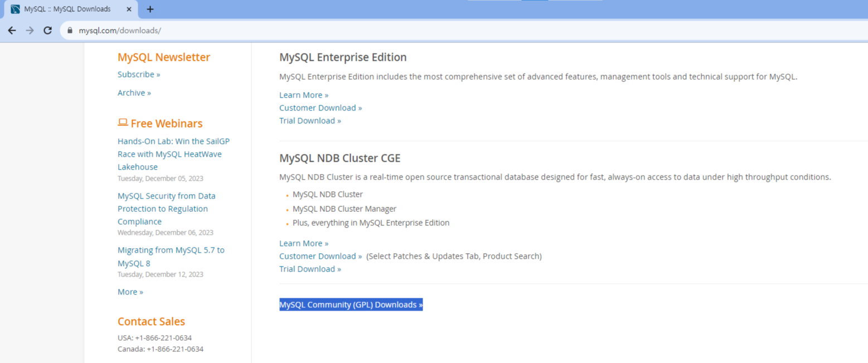Click the Free Webinars heading text
Image resolution: width=868 pixels, height=363 pixels.
coord(167,123)
